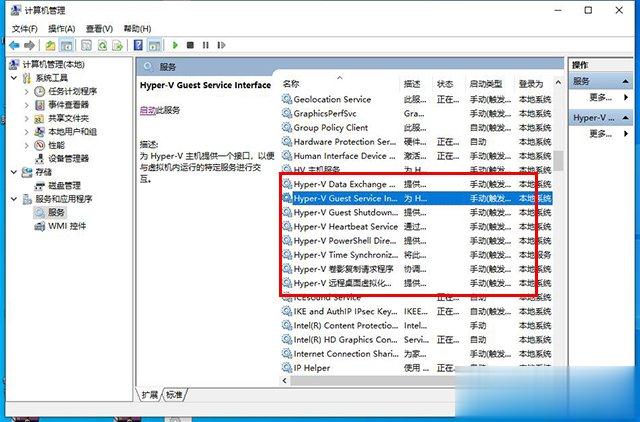640x422 pixels.
Task: Select Human Interface Device row
Action: [x=416, y=156]
